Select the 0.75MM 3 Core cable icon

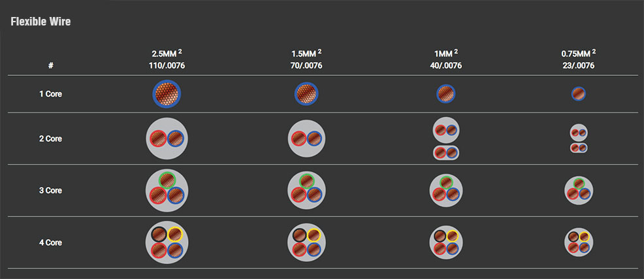point(579,190)
